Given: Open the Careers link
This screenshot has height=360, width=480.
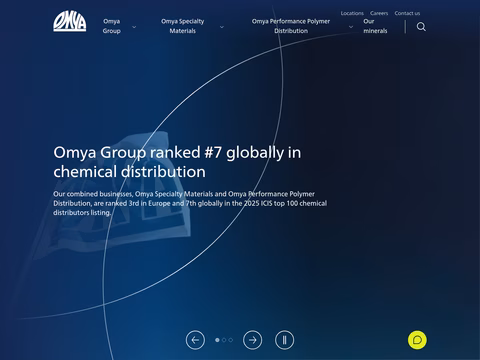Looking at the screenshot, I should pyautogui.click(x=379, y=13).
